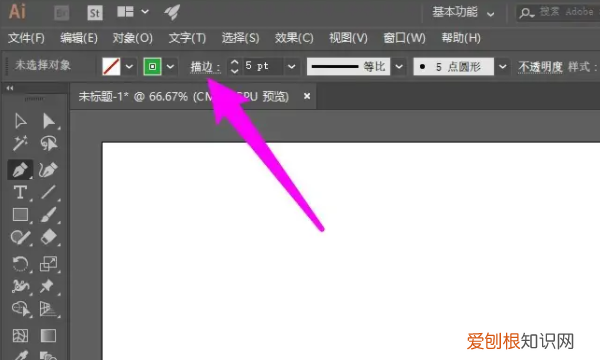600x360 pixels.
Task: Click the stroke weight stepper arrows
Action: point(235,67)
